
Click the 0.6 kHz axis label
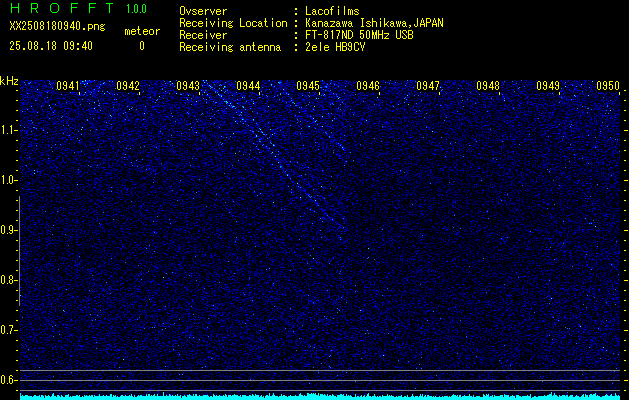[x=9, y=380]
